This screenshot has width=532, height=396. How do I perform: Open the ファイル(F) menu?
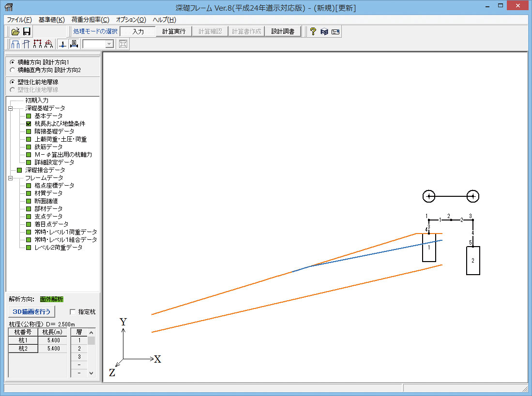click(x=19, y=20)
